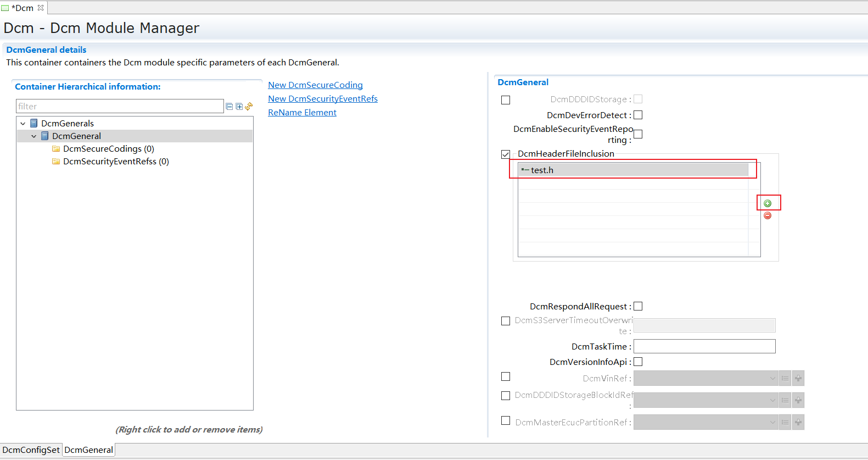Click list icon next to DcmVinRef
The image size is (868, 460).
click(x=785, y=378)
